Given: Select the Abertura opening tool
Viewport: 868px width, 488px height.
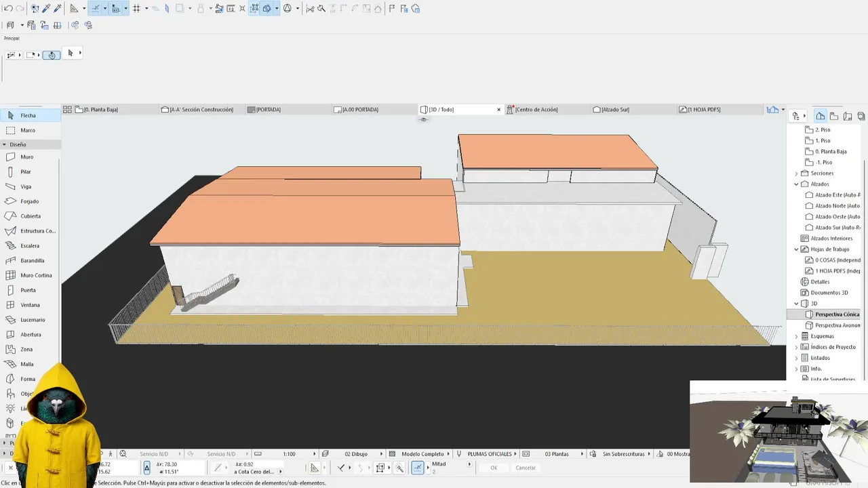Looking at the screenshot, I should (x=31, y=334).
